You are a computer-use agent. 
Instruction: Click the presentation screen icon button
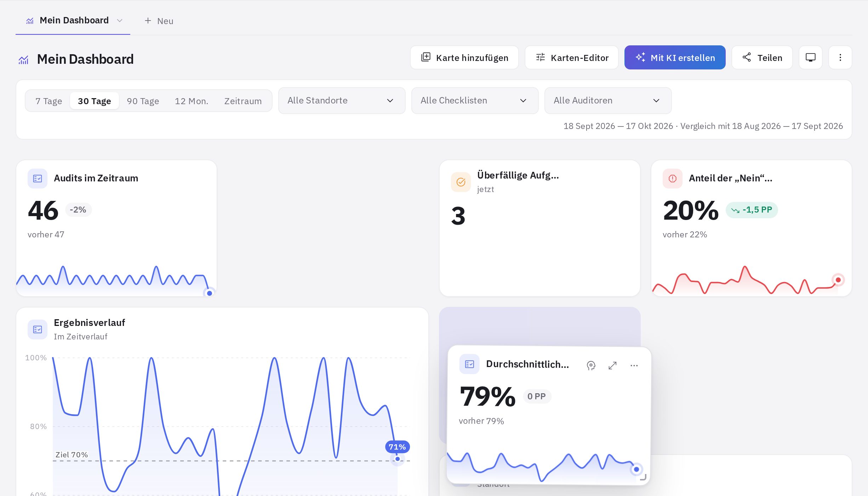(x=810, y=57)
